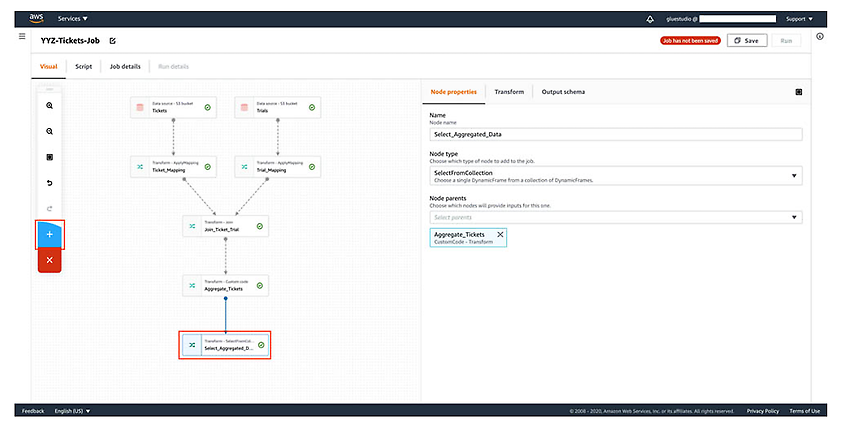Switch to the Script tab
This screenshot has height=425, width=850.
click(x=83, y=67)
